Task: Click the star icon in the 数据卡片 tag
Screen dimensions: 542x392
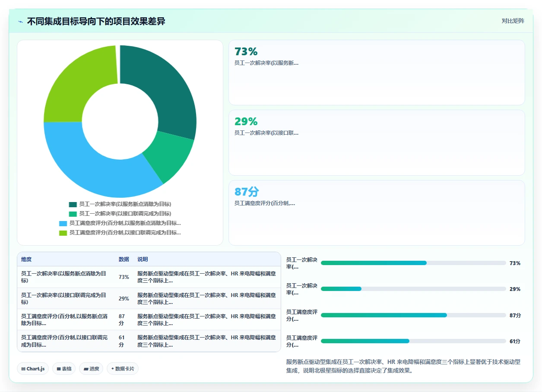Action: (113, 369)
